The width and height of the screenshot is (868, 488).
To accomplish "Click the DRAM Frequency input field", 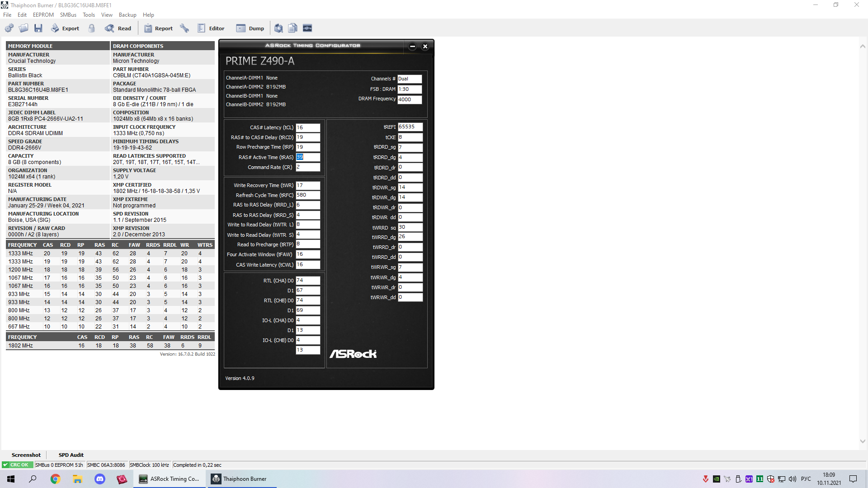I will pos(409,99).
